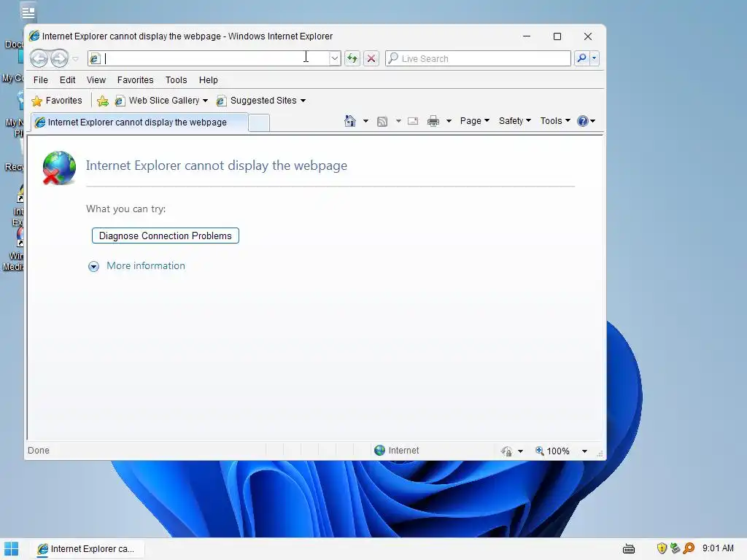Click the Suggested Sites page icon
Screen dimensions: 747x560
coord(220,101)
